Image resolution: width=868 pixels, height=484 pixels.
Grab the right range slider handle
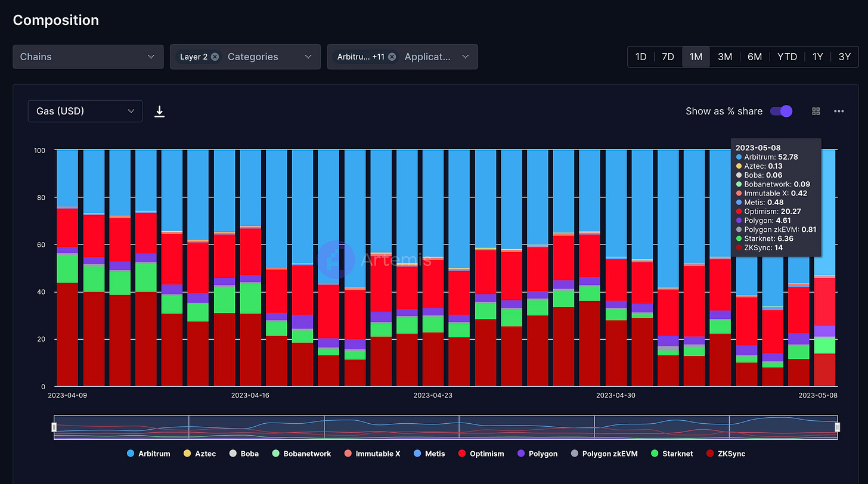837,427
